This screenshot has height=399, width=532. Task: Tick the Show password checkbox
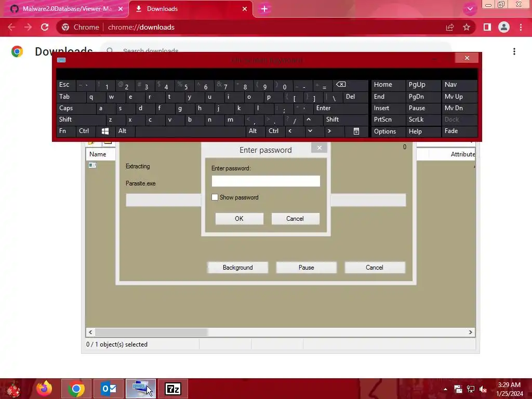215,197
